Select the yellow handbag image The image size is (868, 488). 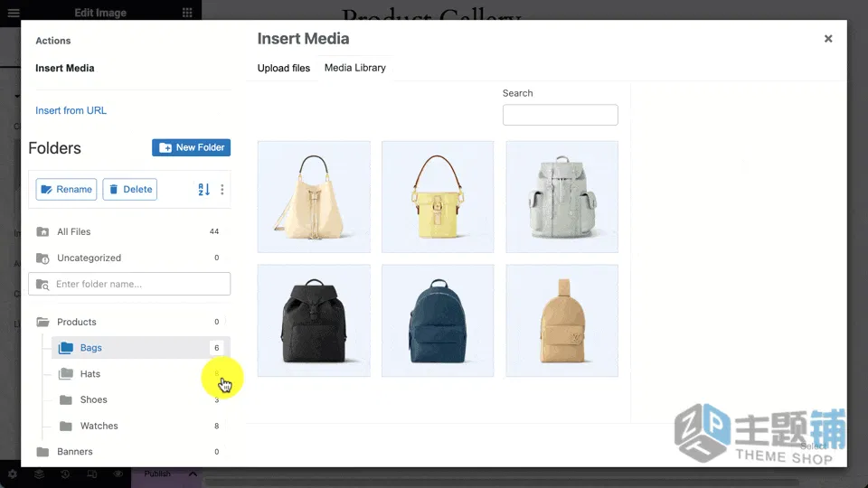(438, 197)
